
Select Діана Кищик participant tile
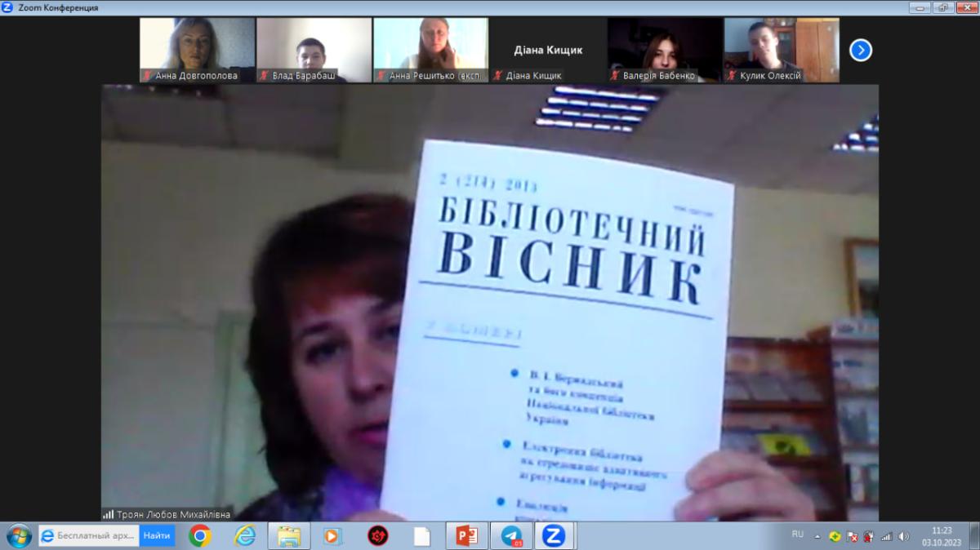[x=547, y=50]
